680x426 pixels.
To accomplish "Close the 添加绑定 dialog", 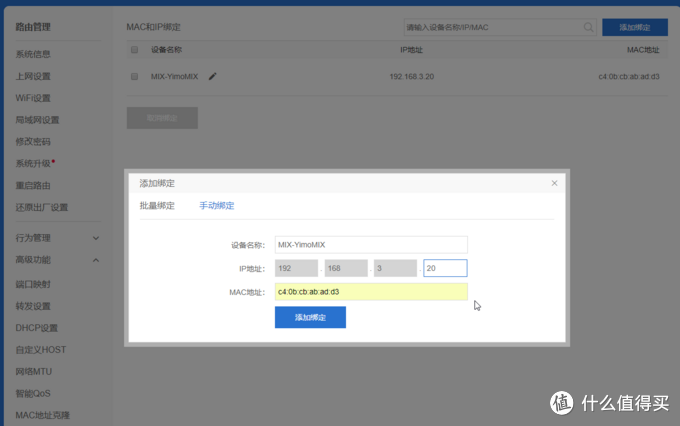I will 554,183.
